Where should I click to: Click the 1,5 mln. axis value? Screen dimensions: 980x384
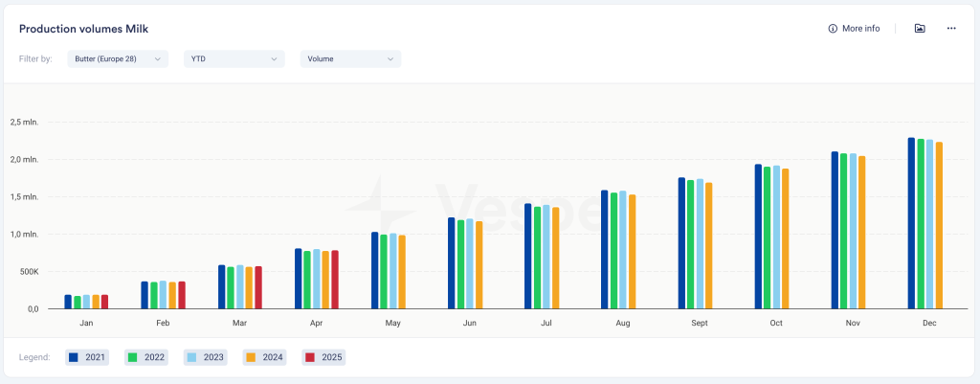coord(24,197)
